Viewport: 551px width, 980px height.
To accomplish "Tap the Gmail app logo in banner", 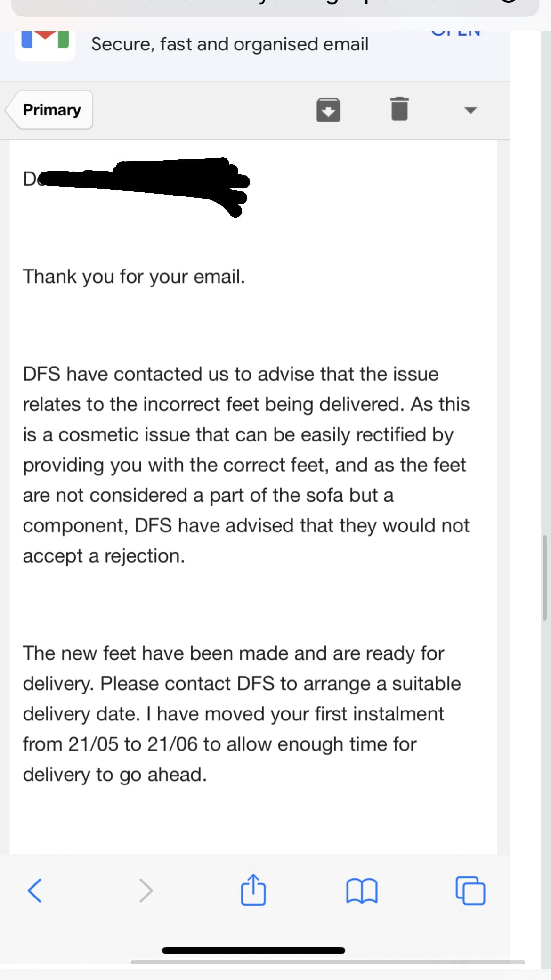I will coord(45,43).
